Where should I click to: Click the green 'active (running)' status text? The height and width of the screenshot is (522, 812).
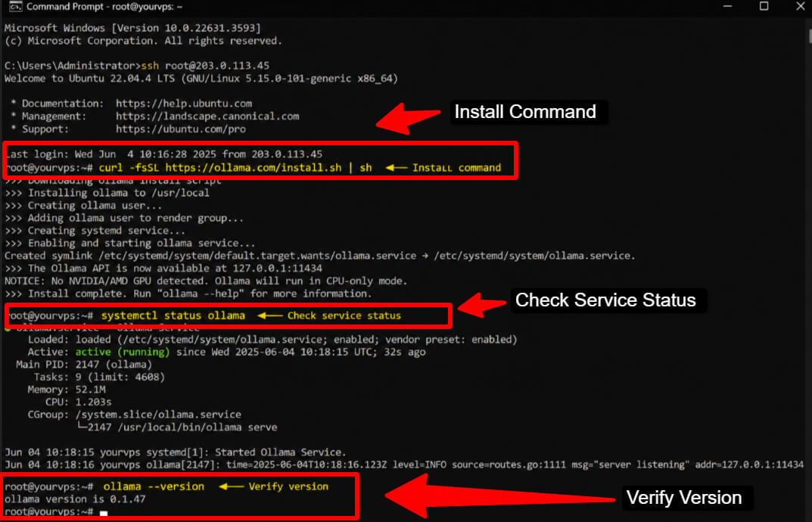[x=123, y=352]
